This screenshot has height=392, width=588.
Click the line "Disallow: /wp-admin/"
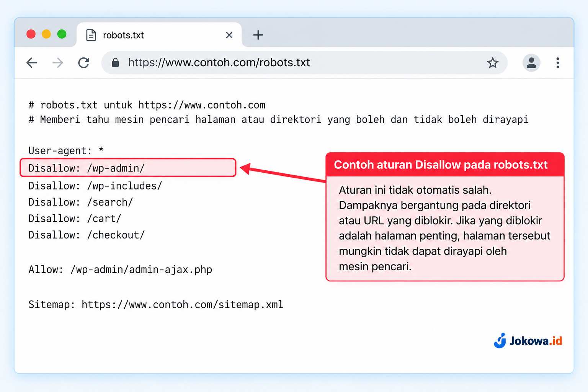(128, 168)
